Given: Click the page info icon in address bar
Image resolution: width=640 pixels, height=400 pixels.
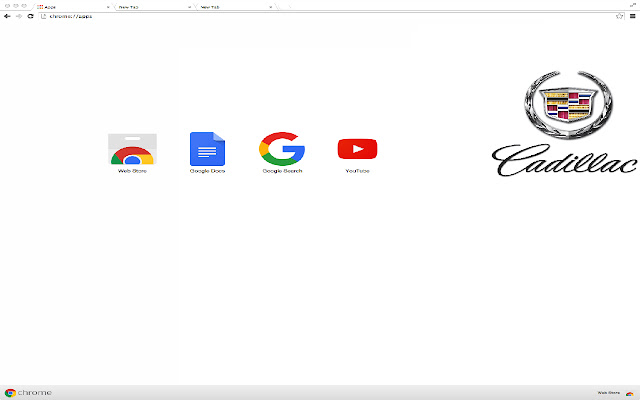Looking at the screenshot, I should point(43,16).
